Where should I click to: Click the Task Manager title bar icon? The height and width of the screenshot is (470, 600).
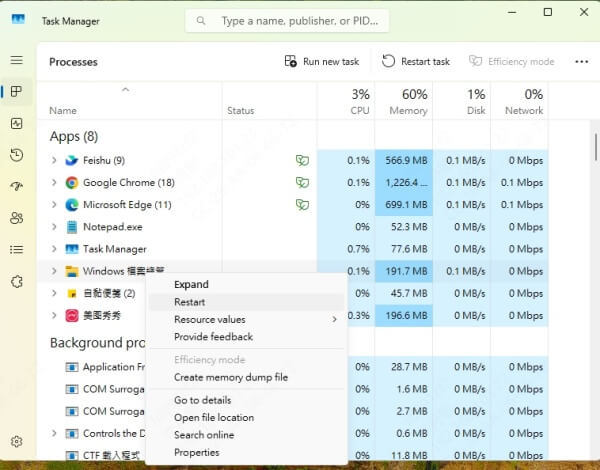tap(18, 18)
